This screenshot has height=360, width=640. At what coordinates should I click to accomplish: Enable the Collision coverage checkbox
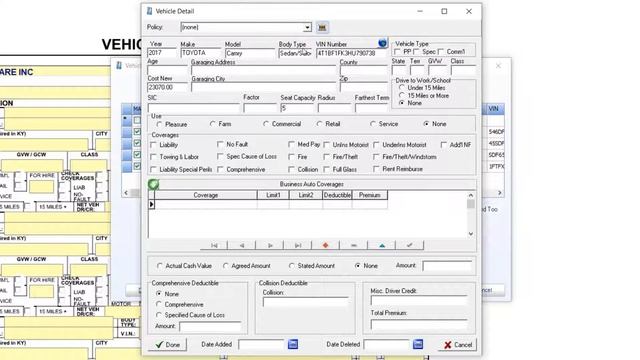click(291, 169)
